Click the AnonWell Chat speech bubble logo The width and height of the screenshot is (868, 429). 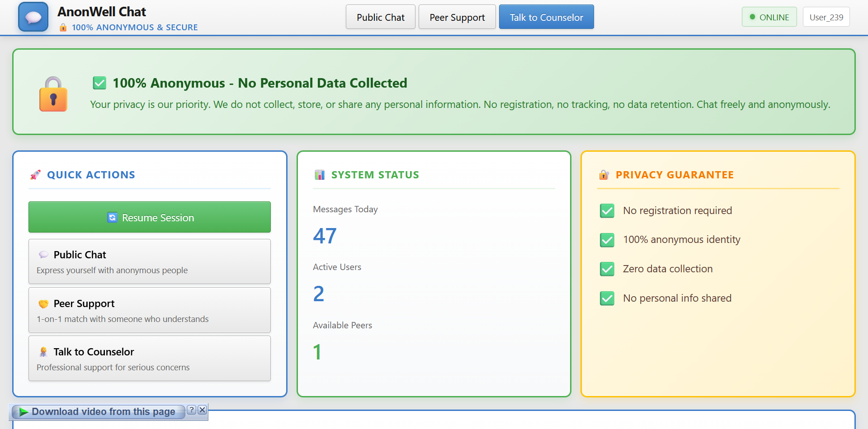(33, 17)
